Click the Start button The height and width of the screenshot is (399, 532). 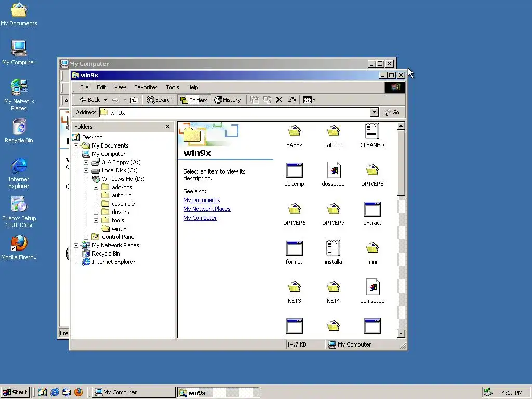click(15, 392)
